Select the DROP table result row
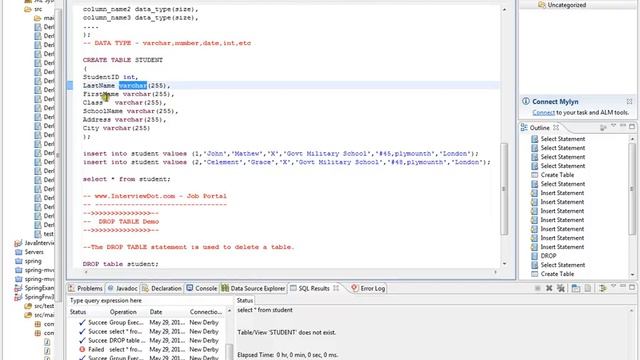Screen dimensions: 640x360 pyautogui.click(x=147, y=340)
